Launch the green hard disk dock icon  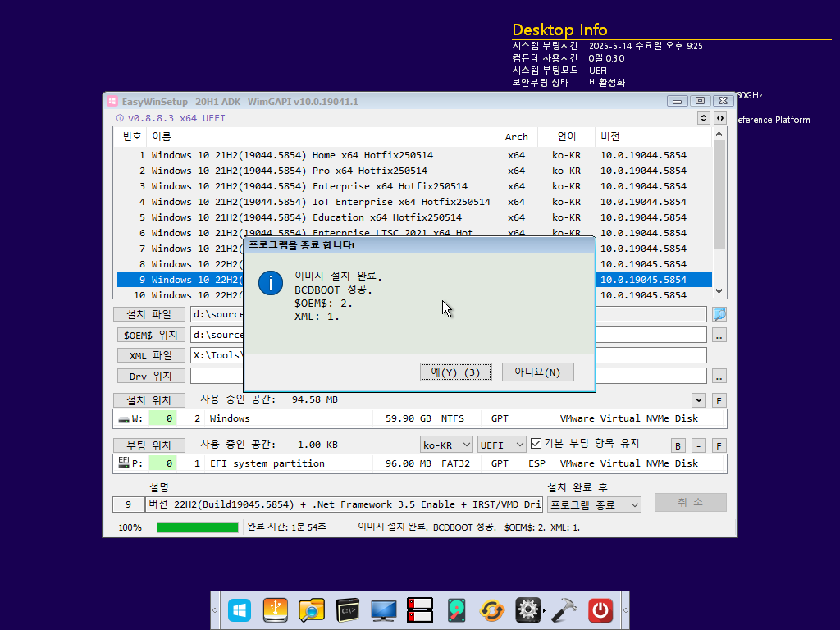tap(456, 610)
